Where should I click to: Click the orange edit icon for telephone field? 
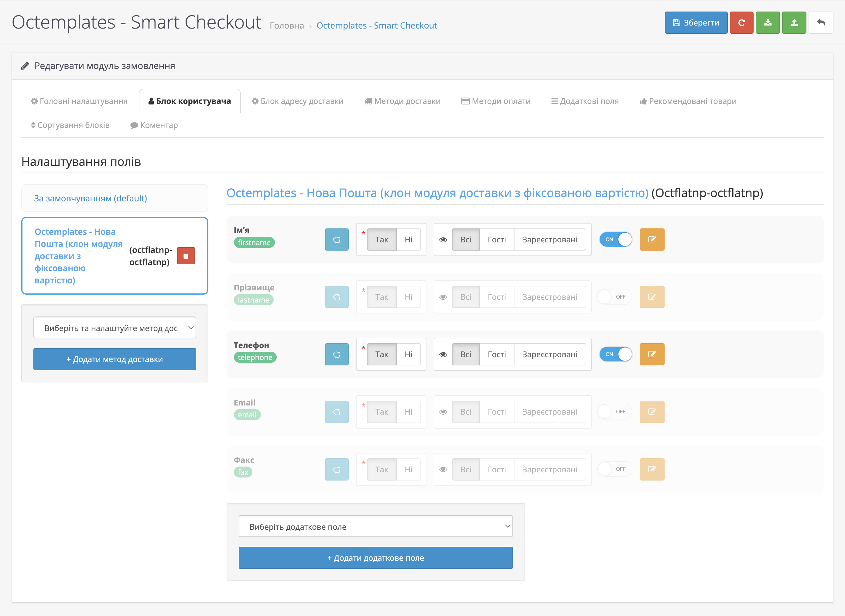click(652, 354)
